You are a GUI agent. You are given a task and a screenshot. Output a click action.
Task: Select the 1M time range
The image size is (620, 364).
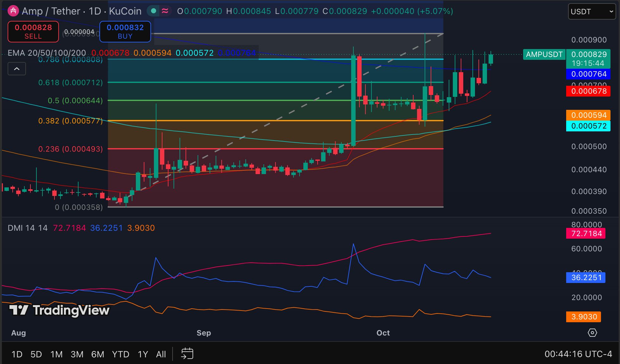(x=56, y=354)
